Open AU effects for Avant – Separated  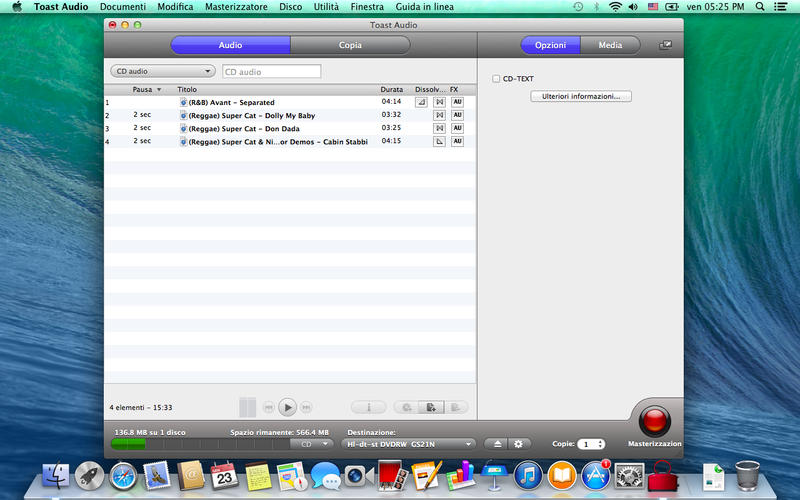pos(458,102)
